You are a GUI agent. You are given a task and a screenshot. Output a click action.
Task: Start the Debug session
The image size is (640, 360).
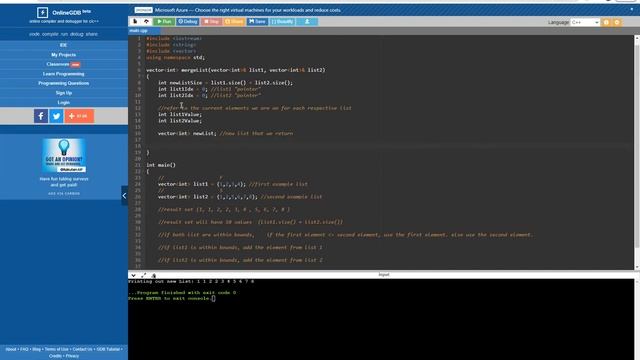[x=188, y=22]
